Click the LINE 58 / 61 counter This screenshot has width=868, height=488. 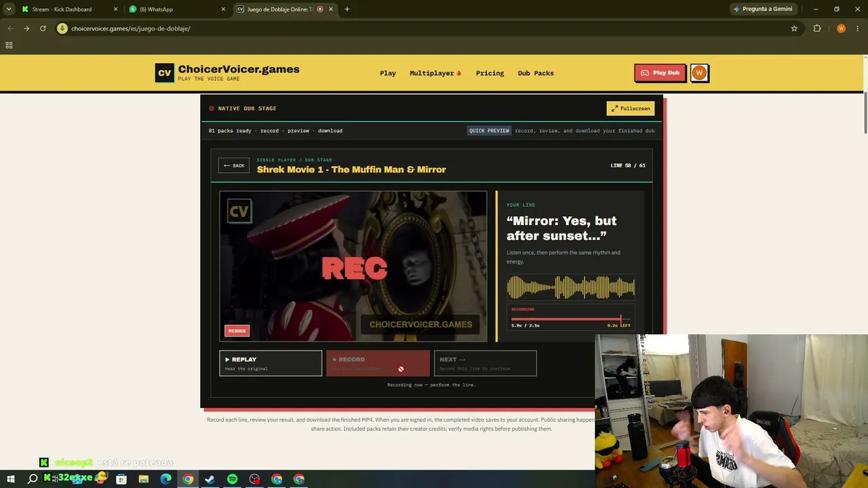(628, 165)
